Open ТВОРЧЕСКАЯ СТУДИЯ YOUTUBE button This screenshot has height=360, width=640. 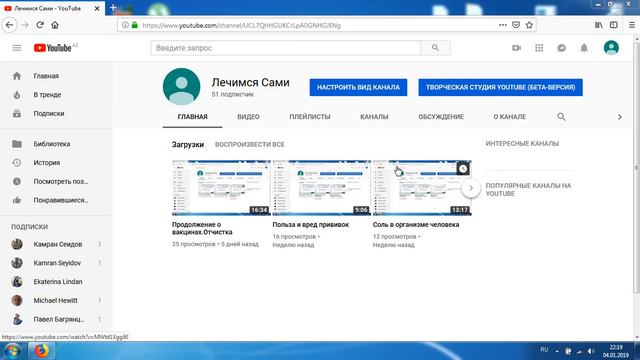500,87
